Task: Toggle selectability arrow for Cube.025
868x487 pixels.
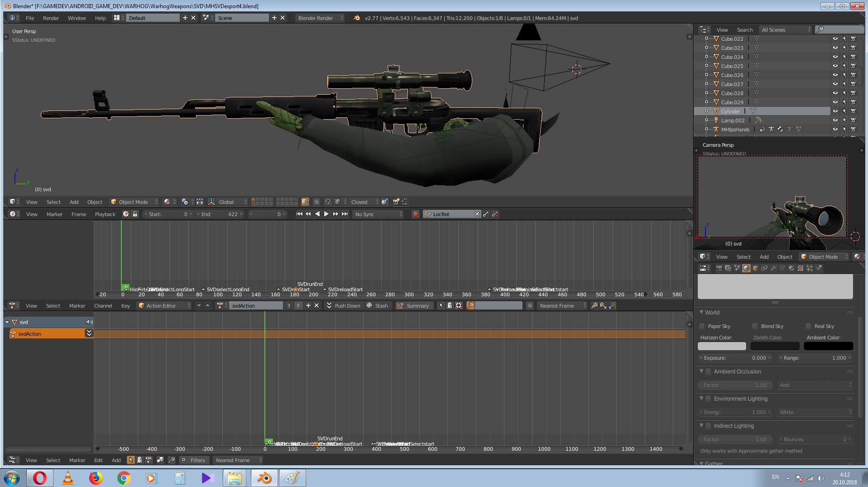Action: (x=844, y=66)
